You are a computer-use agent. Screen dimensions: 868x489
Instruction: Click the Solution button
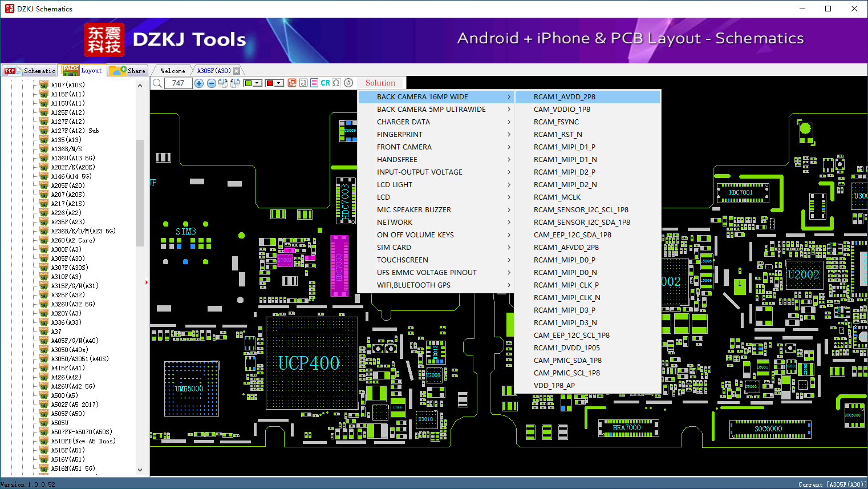(x=380, y=83)
